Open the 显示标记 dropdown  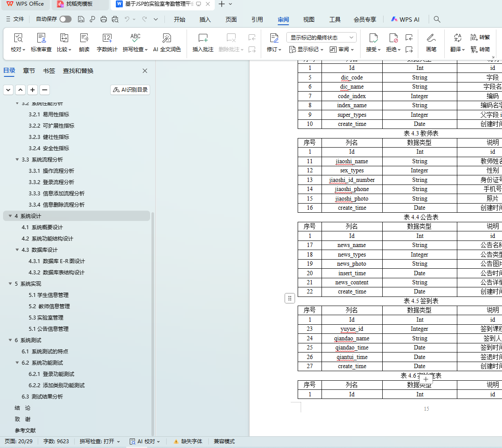307,49
